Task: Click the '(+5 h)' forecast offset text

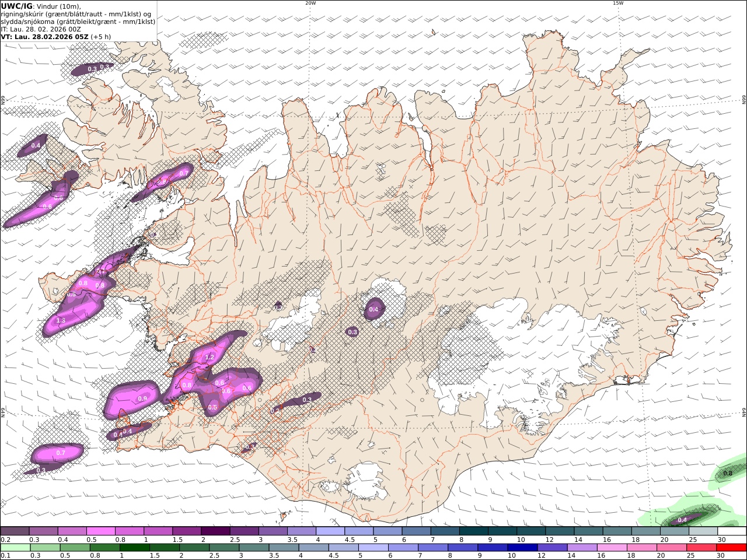Action: tap(100, 37)
